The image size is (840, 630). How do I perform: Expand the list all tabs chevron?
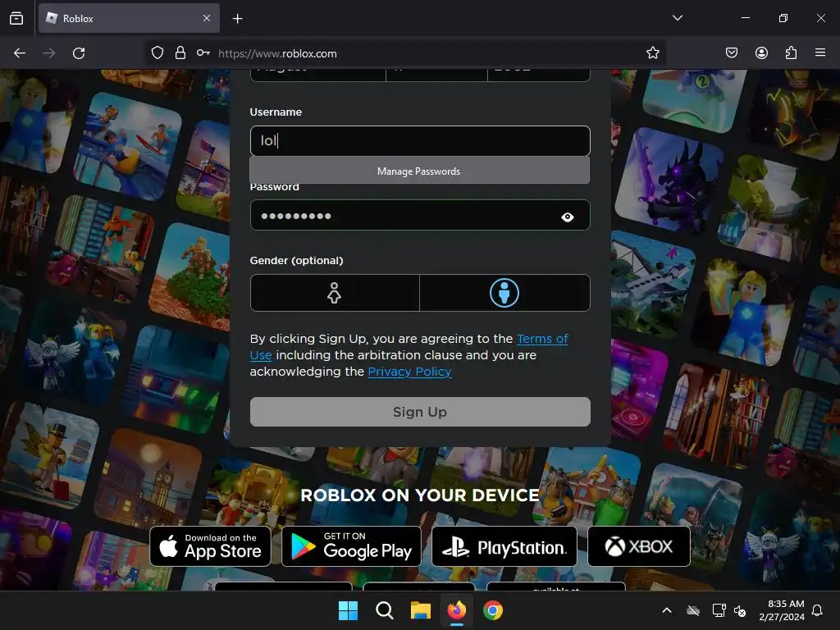(677, 18)
